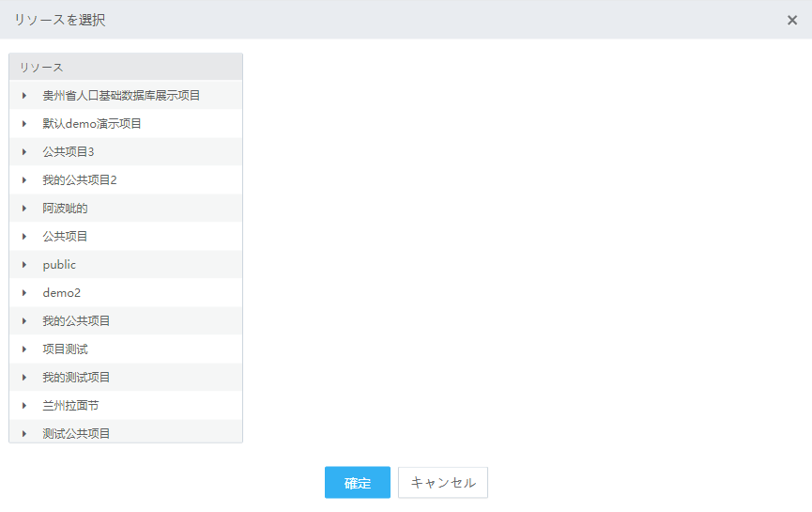This screenshot has width=812, height=512.
Task: Expand the 我的公共项目 node arrow
Action: [x=24, y=321]
